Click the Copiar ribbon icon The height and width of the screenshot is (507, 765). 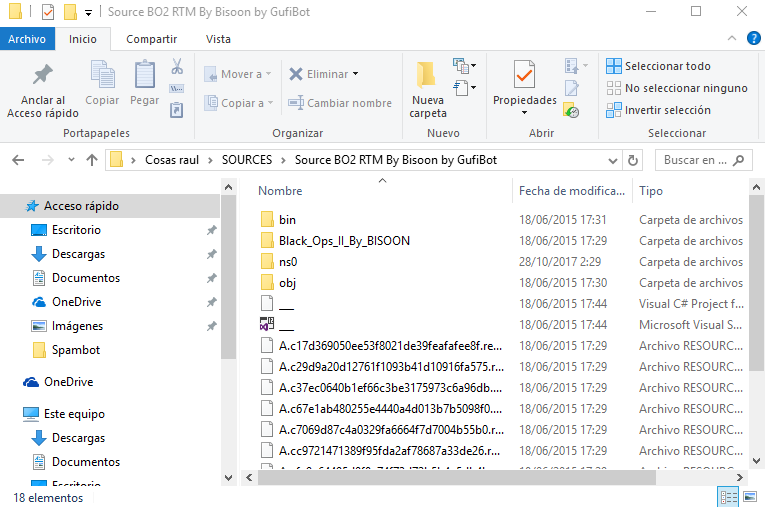pos(102,83)
